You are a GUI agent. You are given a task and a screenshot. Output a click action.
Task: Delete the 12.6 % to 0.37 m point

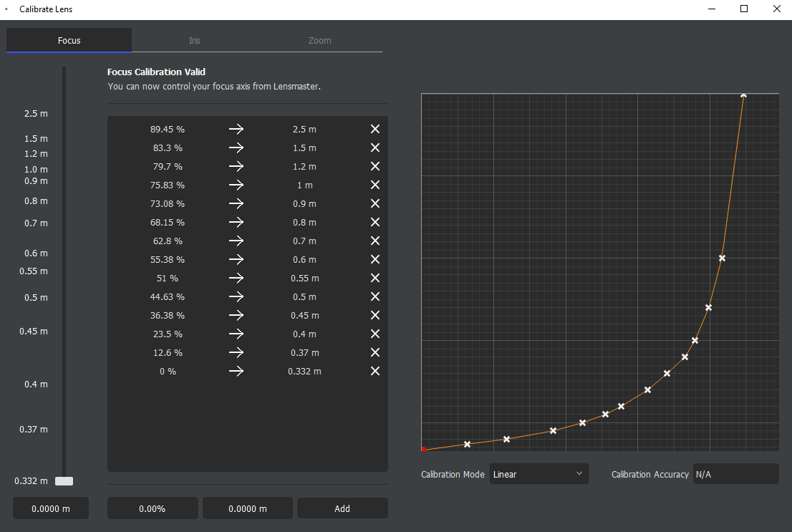pyautogui.click(x=375, y=353)
